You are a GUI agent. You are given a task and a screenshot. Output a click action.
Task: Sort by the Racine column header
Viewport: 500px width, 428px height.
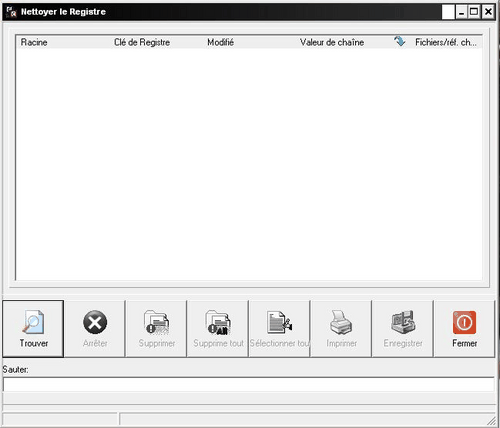click(34, 42)
